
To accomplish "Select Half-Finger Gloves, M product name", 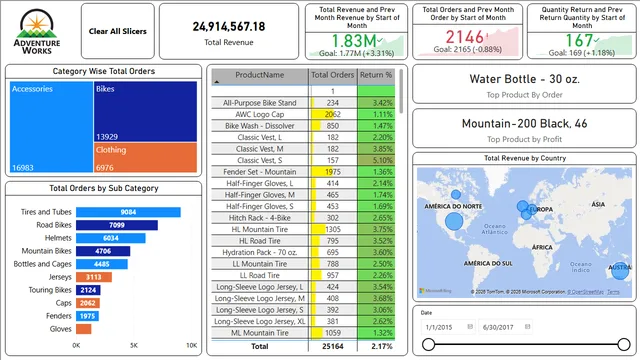I will [x=260, y=195].
